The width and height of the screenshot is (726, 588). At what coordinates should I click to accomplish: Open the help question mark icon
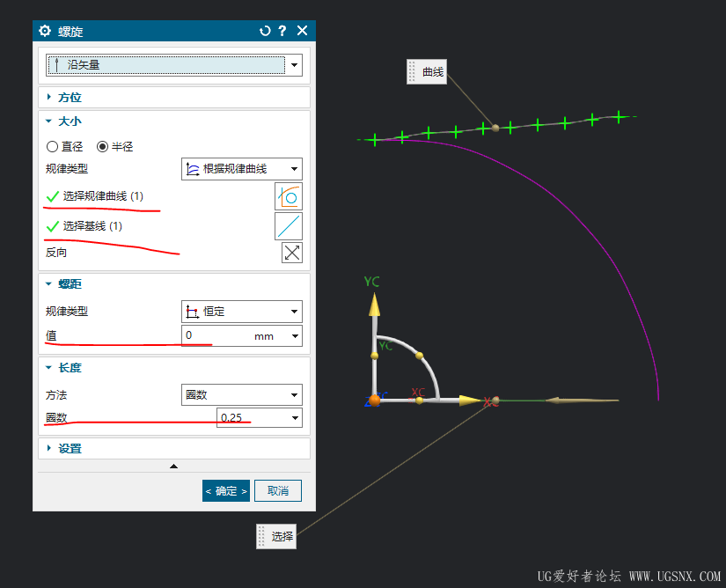(x=282, y=31)
